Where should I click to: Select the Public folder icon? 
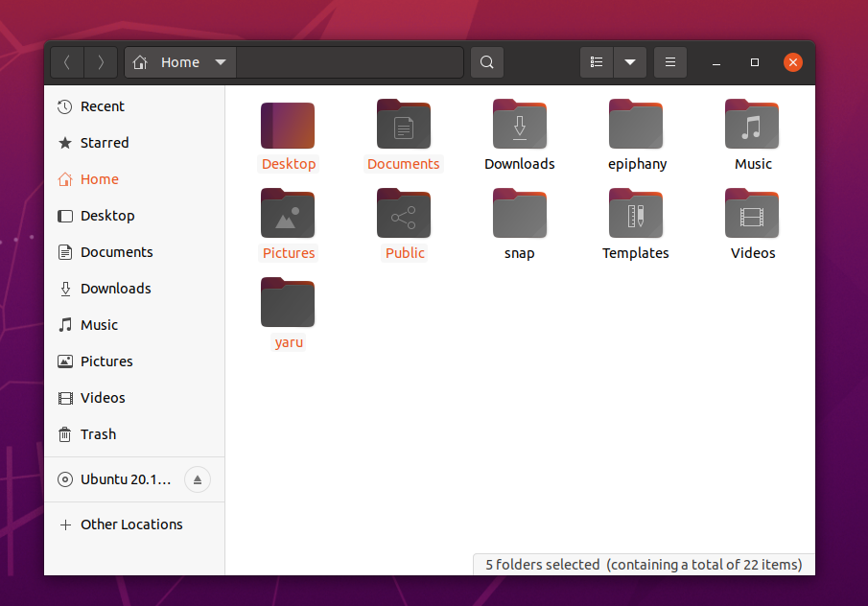coord(404,213)
